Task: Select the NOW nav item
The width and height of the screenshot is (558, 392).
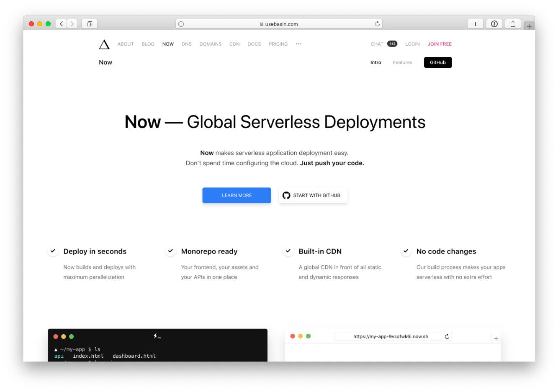Action: click(x=168, y=44)
